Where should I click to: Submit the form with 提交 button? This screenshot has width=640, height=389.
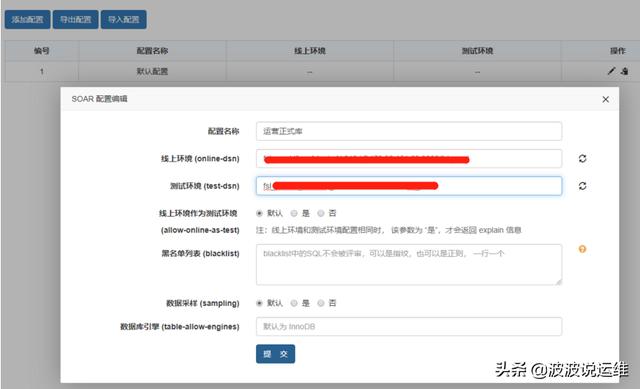coord(276,354)
